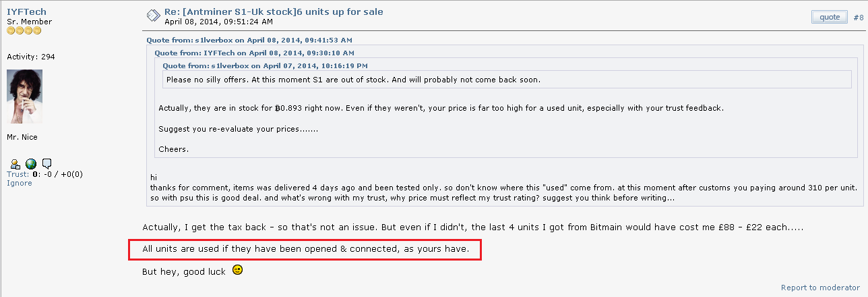Click the 'Mr. Nice' personal text
Screen dimensions: 868x297
22,137
